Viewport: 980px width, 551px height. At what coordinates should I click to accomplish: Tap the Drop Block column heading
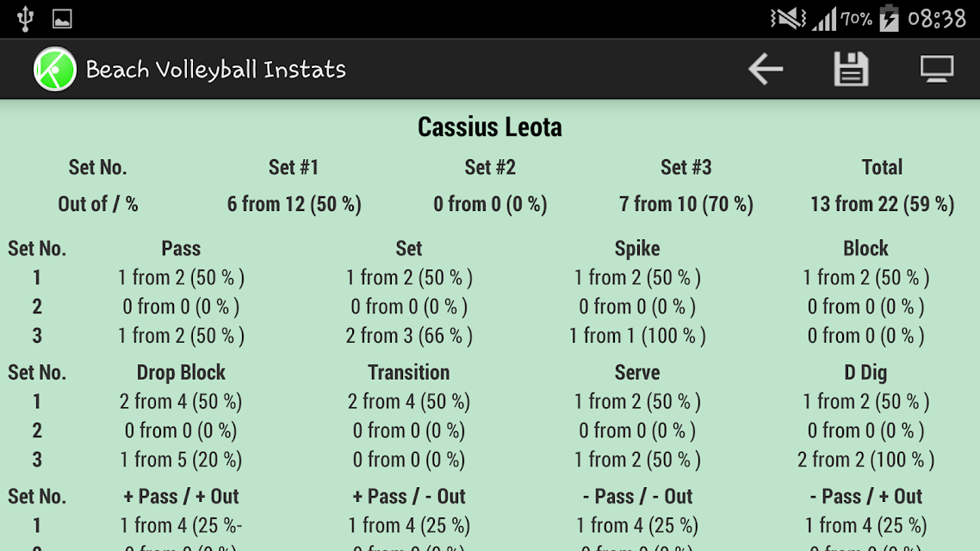pos(181,372)
